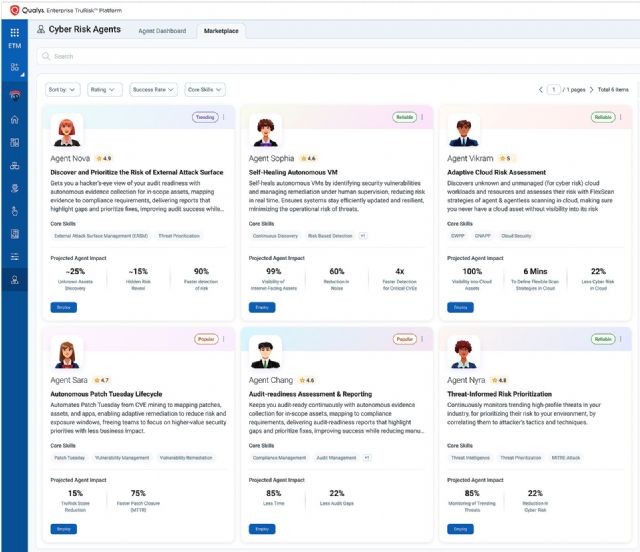
Task: Select Threat Intelligence skill tag
Action: (470, 458)
